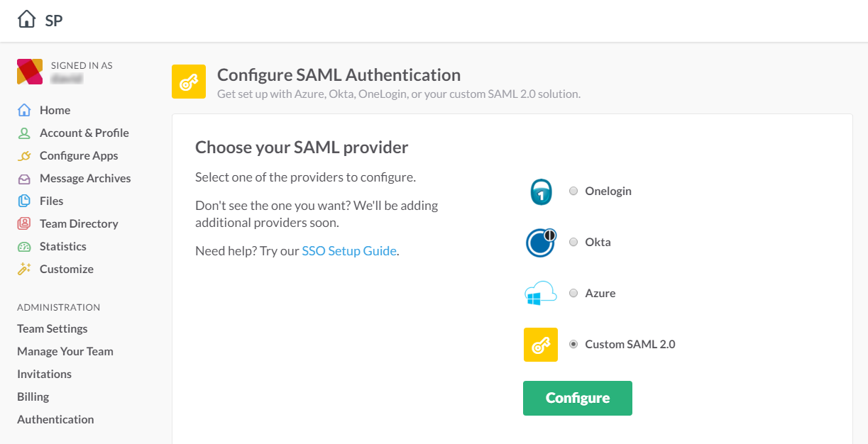Screen dimensions: 868x444
Task: Open the Customize magic wand icon
Action: point(25,269)
